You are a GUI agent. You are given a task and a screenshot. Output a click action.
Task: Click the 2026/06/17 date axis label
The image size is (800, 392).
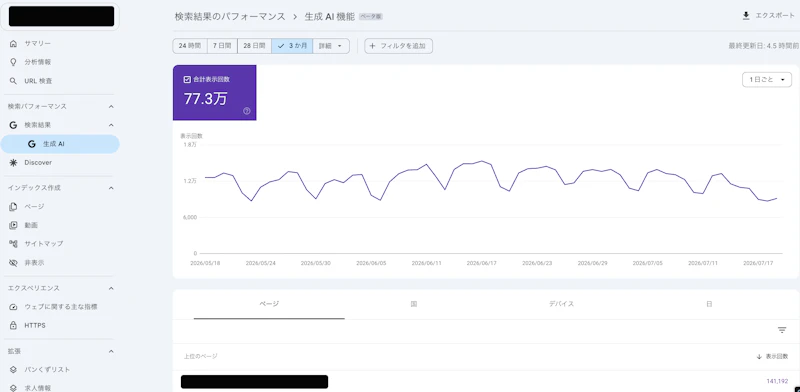coord(481,263)
